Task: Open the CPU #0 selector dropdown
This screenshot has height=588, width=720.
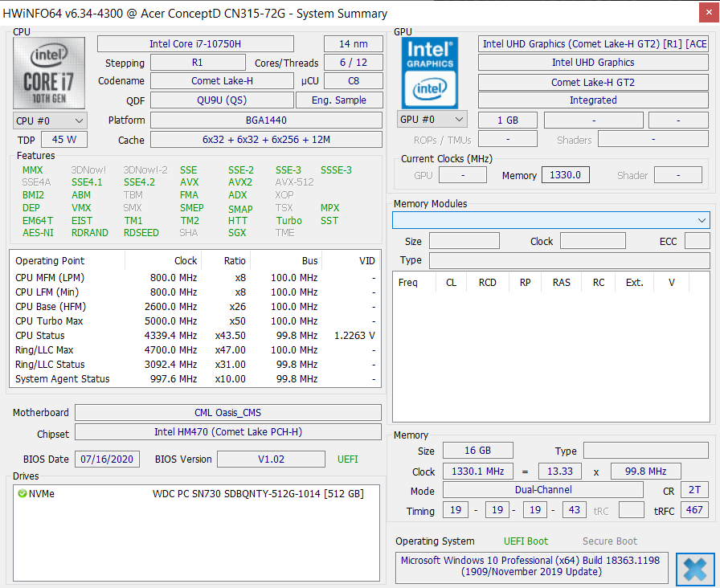Action: [51, 120]
